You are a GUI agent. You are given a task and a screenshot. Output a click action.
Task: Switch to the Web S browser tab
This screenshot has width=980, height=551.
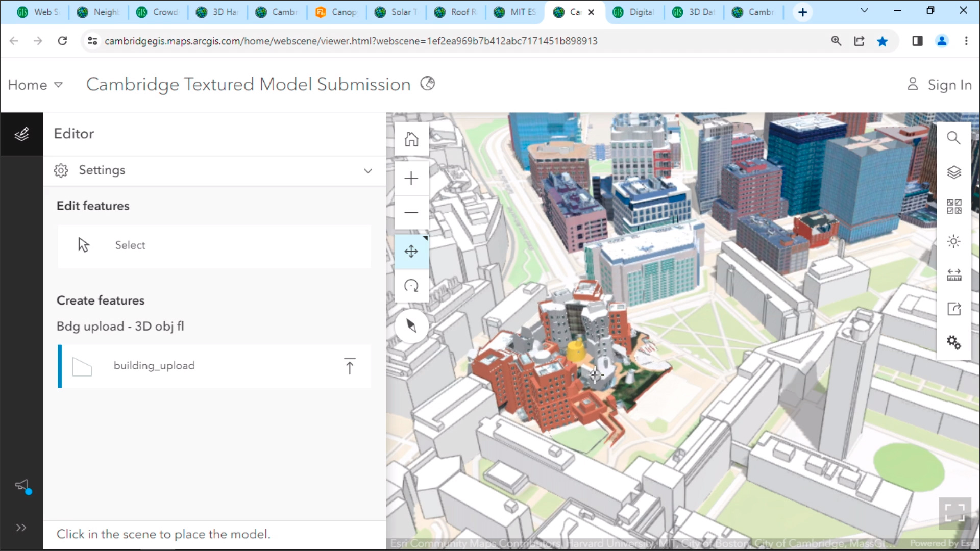[x=39, y=12]
